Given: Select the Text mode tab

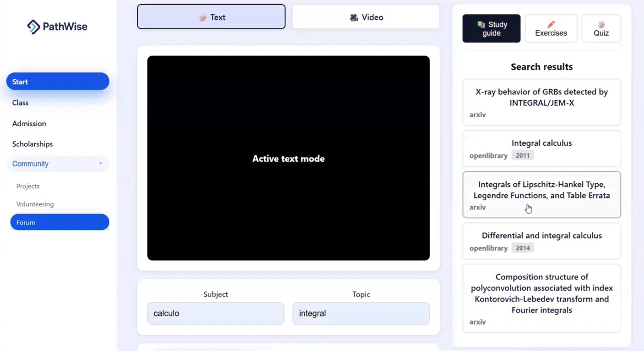Looking at the screenshot, I should click(211, 17).
